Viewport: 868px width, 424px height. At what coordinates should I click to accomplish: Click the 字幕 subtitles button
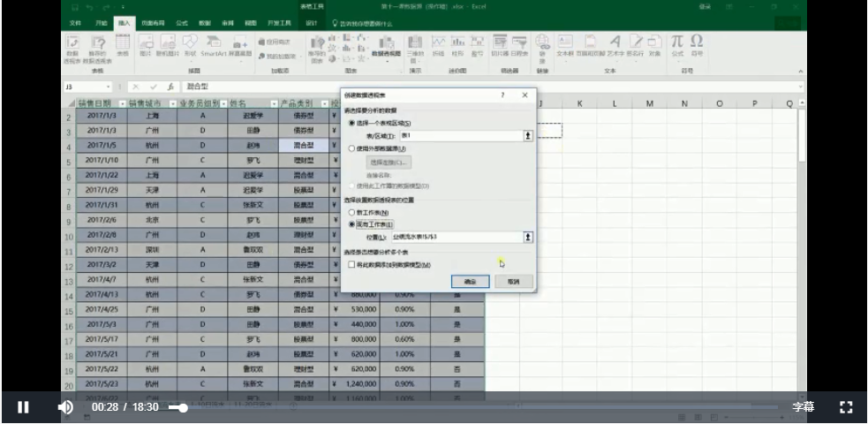[803, 407]
